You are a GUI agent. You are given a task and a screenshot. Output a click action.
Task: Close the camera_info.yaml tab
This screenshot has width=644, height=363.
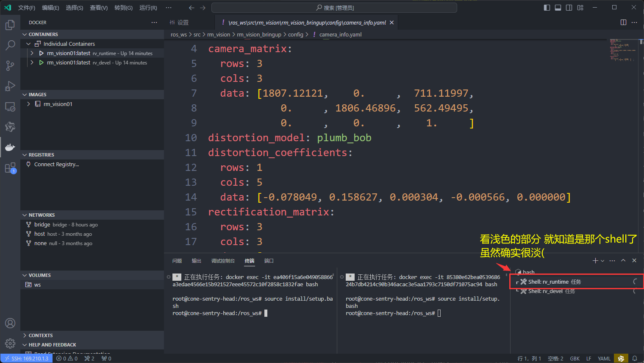(x=391, y=22)
